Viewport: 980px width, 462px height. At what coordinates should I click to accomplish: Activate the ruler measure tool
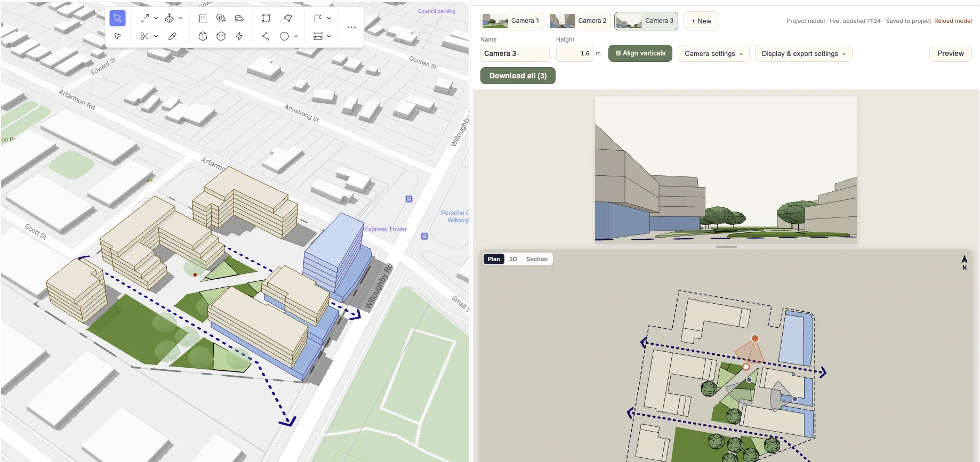click(x=318, y=36)
